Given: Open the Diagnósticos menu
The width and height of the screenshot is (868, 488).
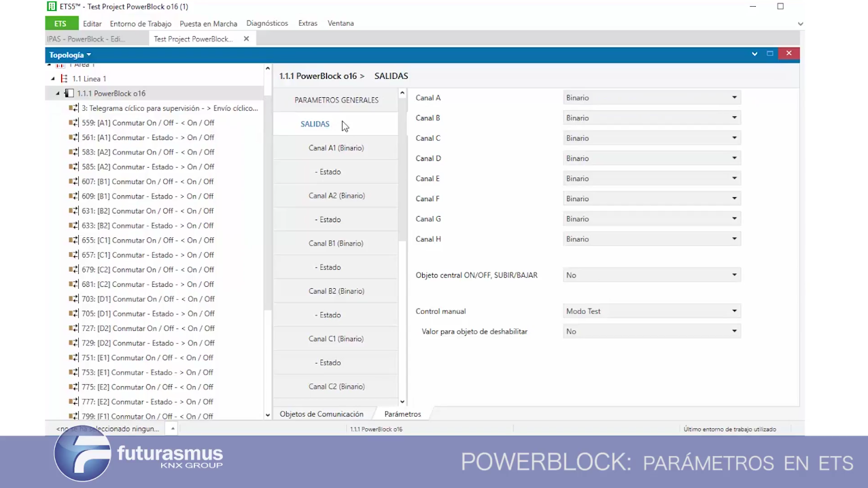Looking at the screenshot, I should (x=267, y=23).
